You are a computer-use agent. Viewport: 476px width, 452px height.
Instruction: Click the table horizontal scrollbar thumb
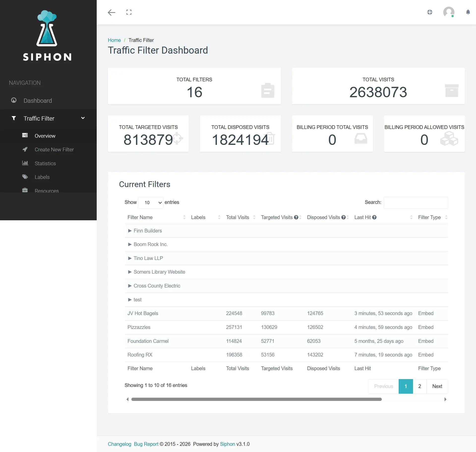click(257, 399)
